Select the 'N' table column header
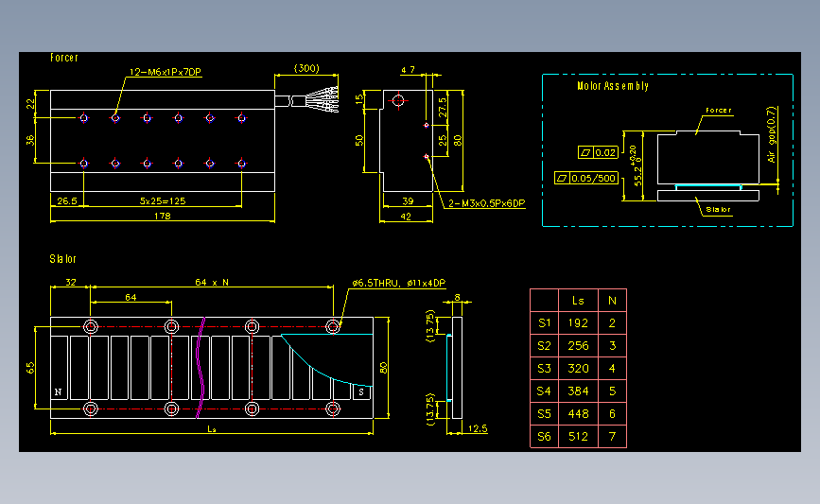The image size is (820, 504). 612,301
